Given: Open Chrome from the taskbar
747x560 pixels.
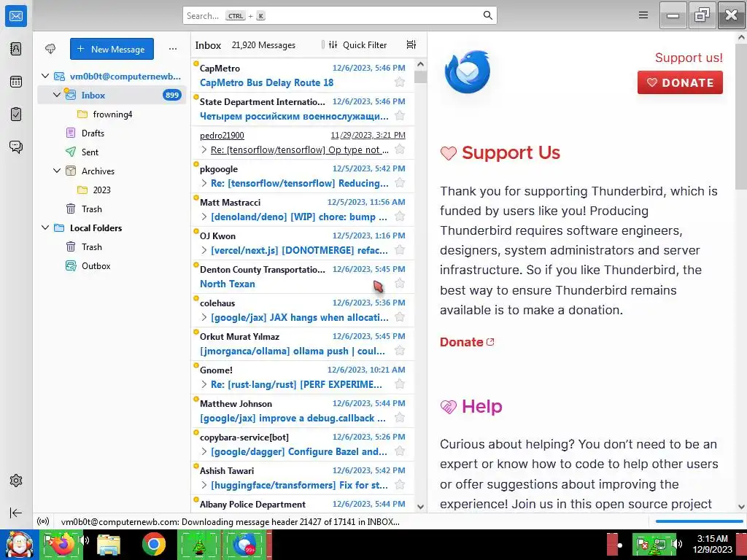Looking at the screenshot, I should click(153, 544).
